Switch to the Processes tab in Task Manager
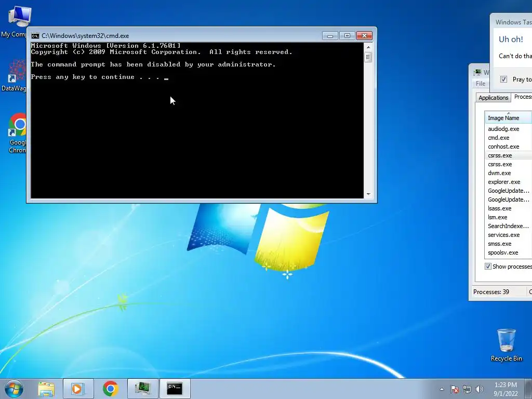The height and width of the screenshot is (399, 532). pos(522,97)
